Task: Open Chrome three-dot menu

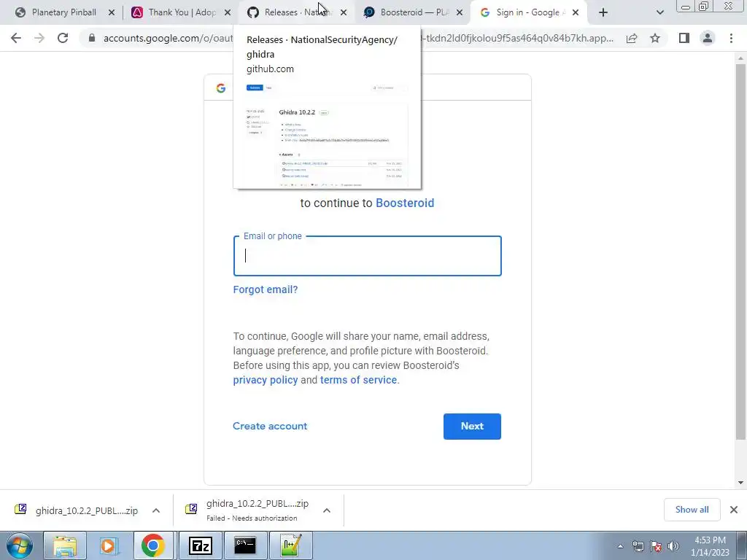Action: pos(731,38)
